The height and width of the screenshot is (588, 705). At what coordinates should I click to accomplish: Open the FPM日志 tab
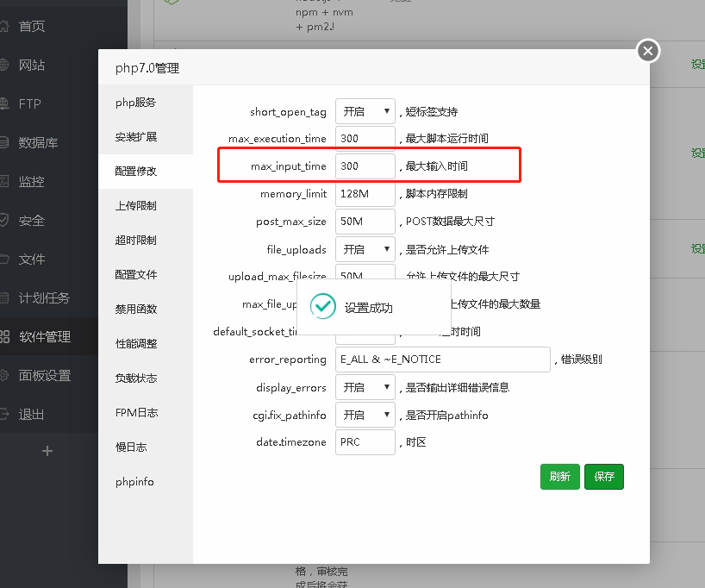tap(146, 413)
